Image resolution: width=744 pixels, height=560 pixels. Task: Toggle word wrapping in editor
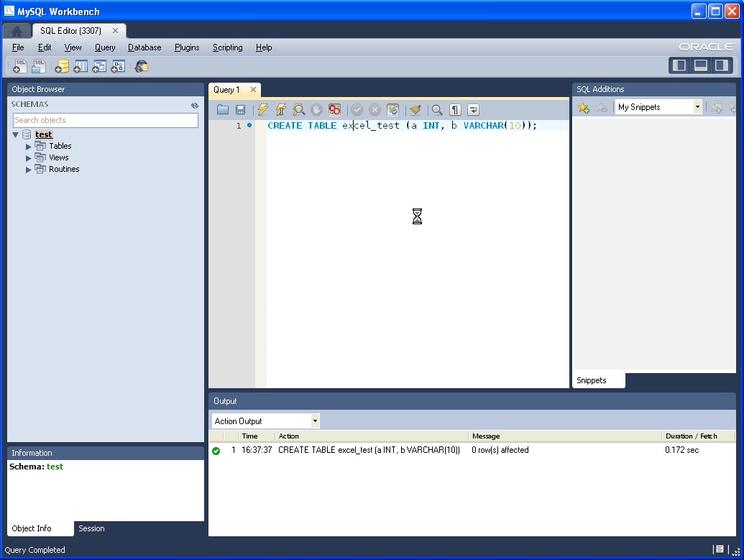click(473, 109)
